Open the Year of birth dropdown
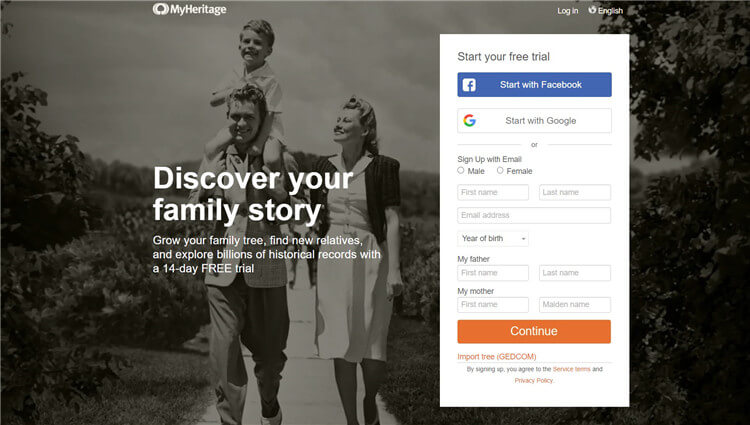 pyautogui.click(x=493, y=238)
